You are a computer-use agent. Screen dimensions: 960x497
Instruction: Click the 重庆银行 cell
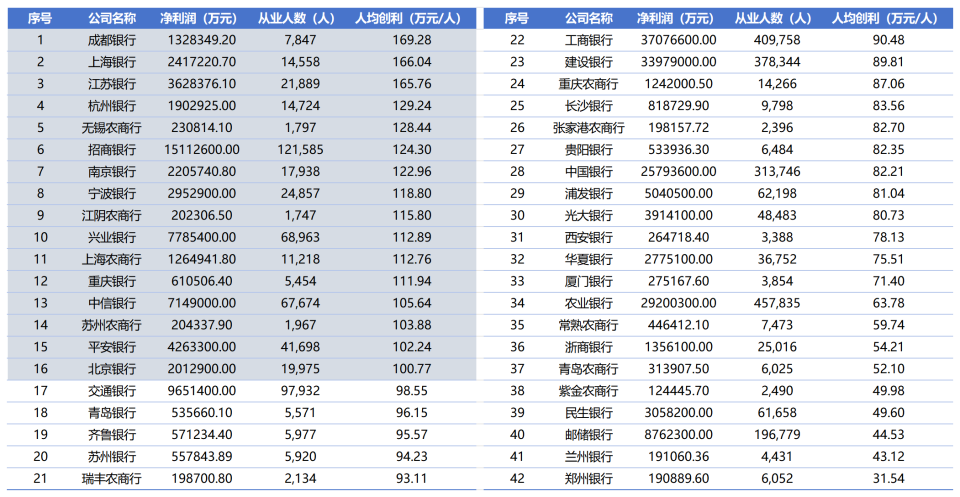pos(111,282)
